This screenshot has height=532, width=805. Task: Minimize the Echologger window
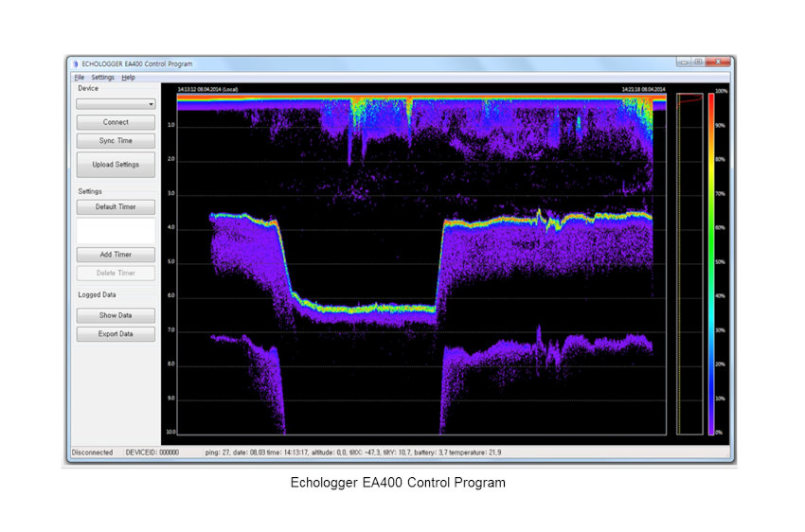coord(684,62)
